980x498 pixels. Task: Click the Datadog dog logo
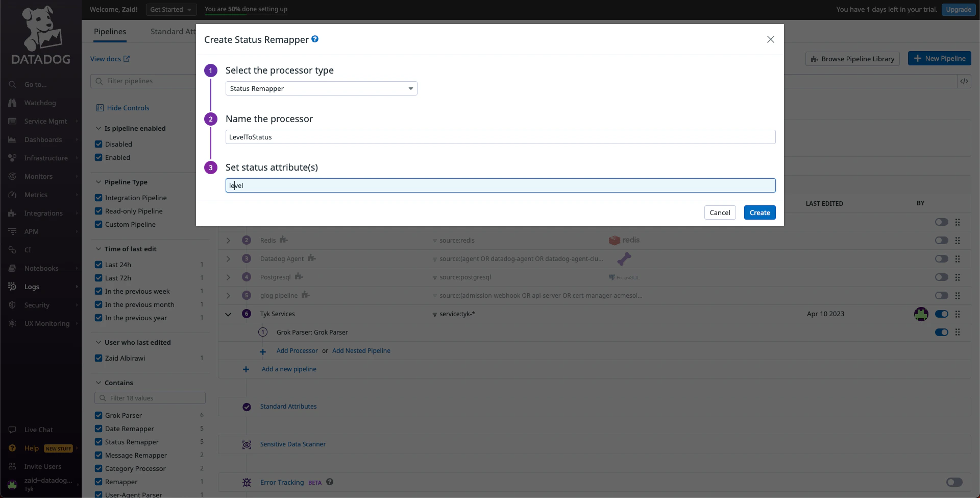click(40, 28)
